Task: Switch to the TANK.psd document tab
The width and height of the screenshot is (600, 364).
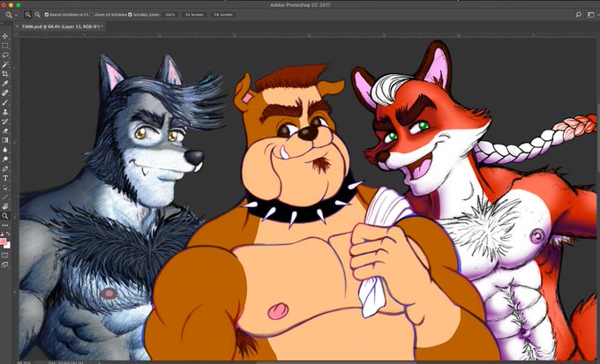Action: tap(61, 26)
